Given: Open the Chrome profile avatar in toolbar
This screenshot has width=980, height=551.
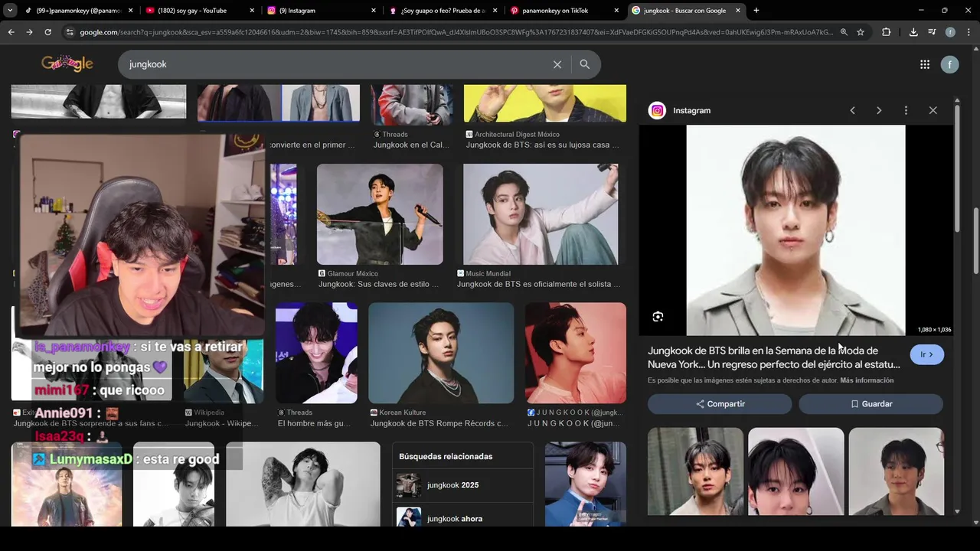Looking at the screenshot, I should pos(950,32).
